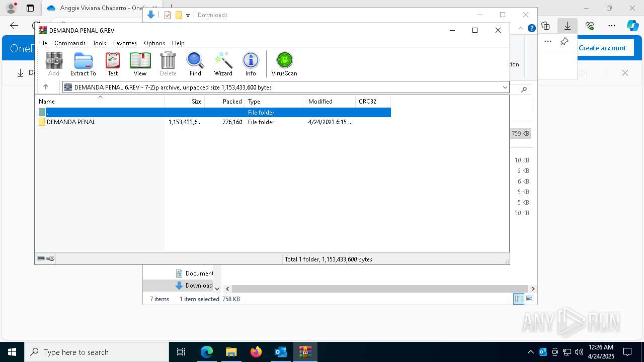644x362 pixels.
Task: Sort by Type column header
Action: click(275, 101)
